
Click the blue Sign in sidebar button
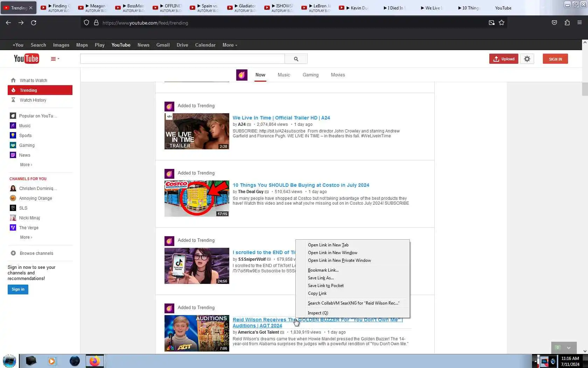click(x=18, y=289)
